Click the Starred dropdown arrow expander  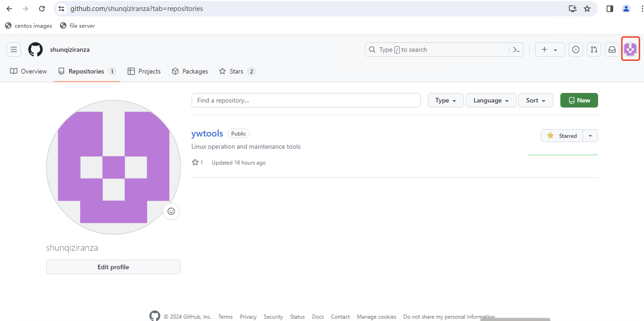[x=590, y=136]
